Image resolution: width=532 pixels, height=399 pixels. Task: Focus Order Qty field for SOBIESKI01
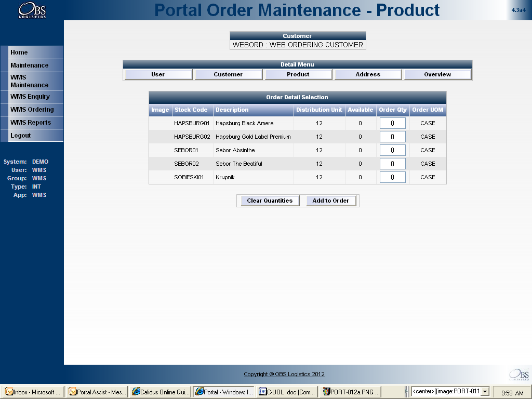pyautogui.click(x=393, y=177)
